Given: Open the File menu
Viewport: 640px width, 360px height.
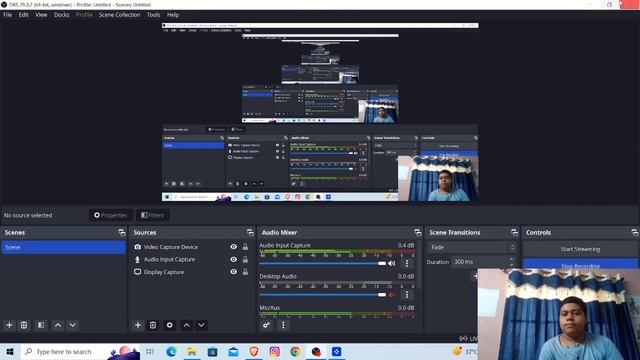Looking at the screenshot, I should [7, 15].
